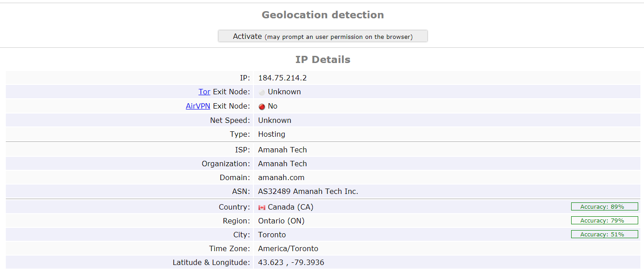644x269 pixels.
Task: Click the America/Toronto time zone value
Action: tap(288, 248)
